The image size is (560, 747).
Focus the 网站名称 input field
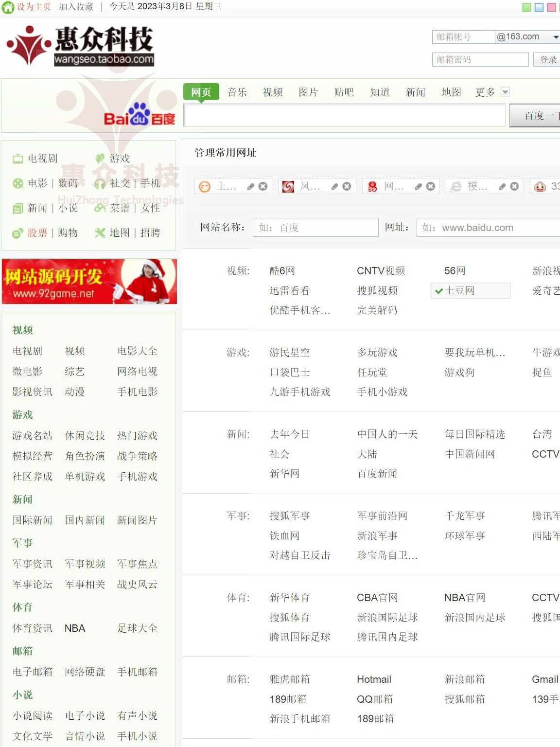315,228
